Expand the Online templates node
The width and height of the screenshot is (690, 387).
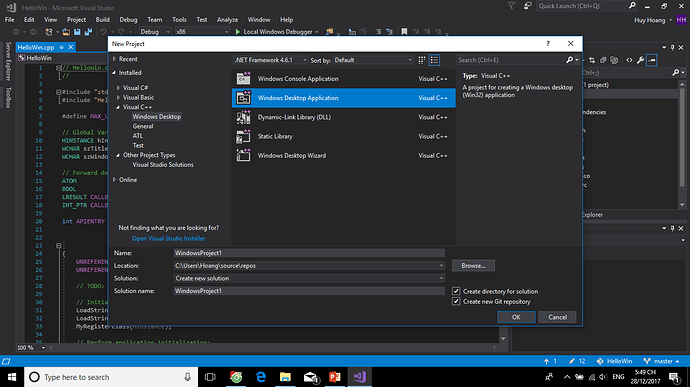[114, 180]
